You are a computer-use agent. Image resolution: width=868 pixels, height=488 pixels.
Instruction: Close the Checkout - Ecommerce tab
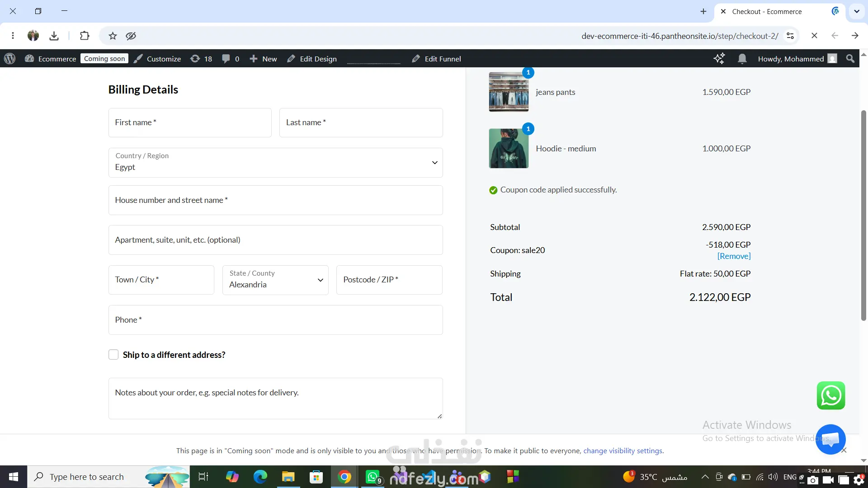pyautogui.click(x=723, y=11)
